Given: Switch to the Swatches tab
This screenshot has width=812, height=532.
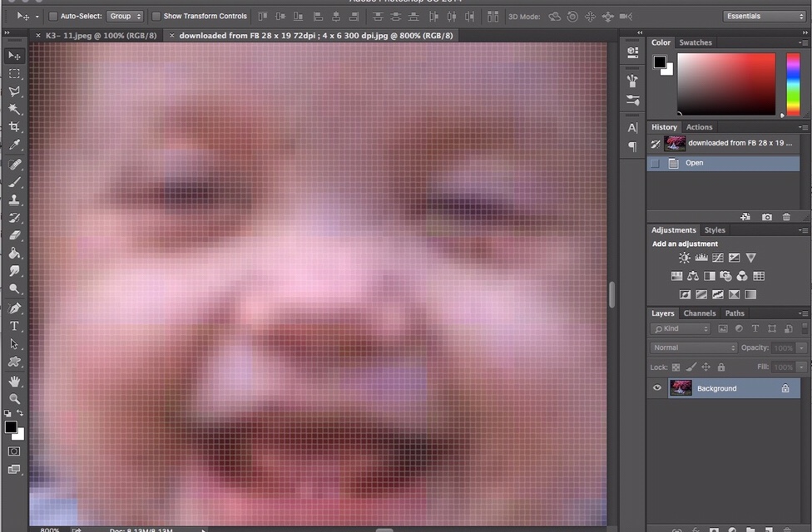Looking at the screenshot, I should pyautogui.click(x=696, y=42).
